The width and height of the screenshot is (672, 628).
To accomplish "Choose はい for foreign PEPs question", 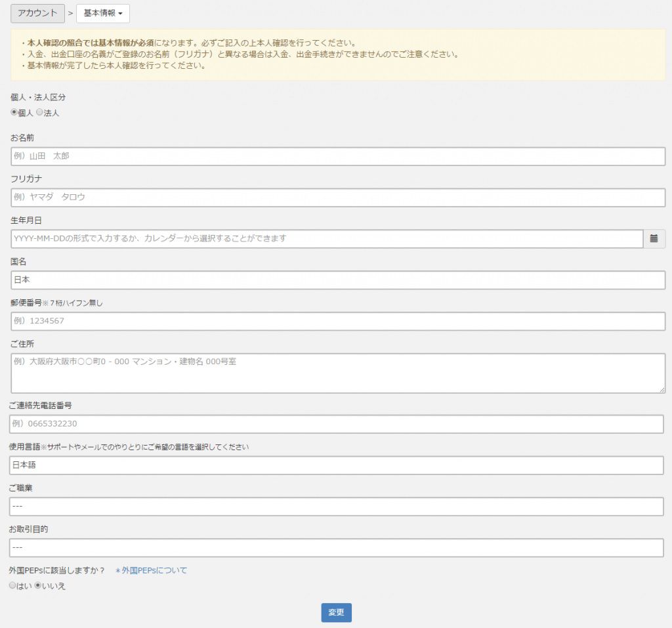I will (x=12, y=585).
